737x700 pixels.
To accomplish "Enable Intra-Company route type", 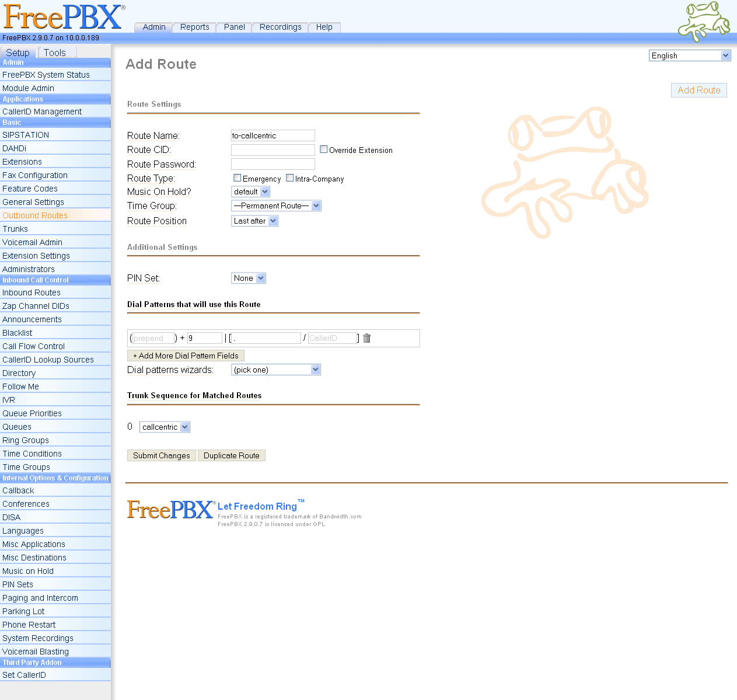I will tap(289, 178).
